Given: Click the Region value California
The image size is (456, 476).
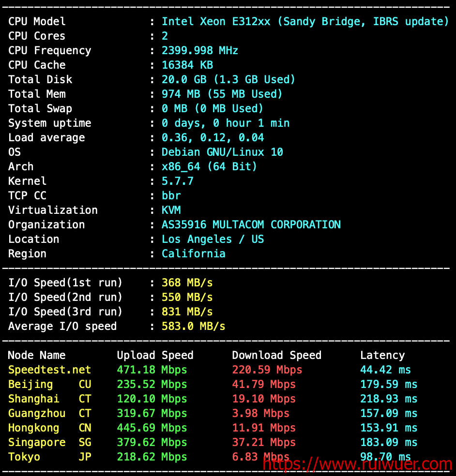Looking at the screenshot, I should tap(193, 253).
